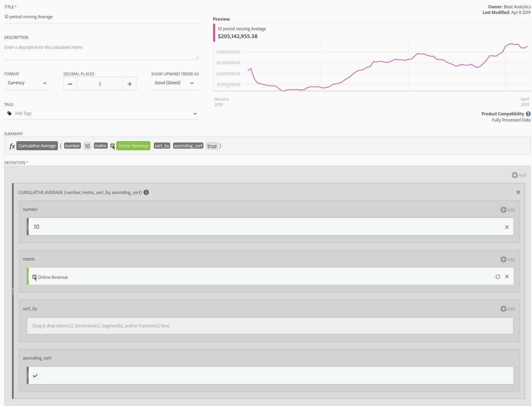This screenshot has height=406, width=532.
Task: Increase decimal places with plus button
Action: point(130,84)
